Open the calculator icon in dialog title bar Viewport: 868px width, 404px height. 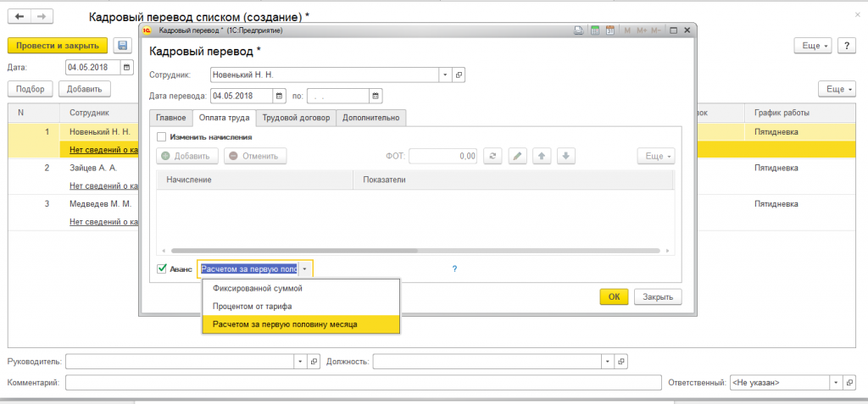(x=595, y=31)
